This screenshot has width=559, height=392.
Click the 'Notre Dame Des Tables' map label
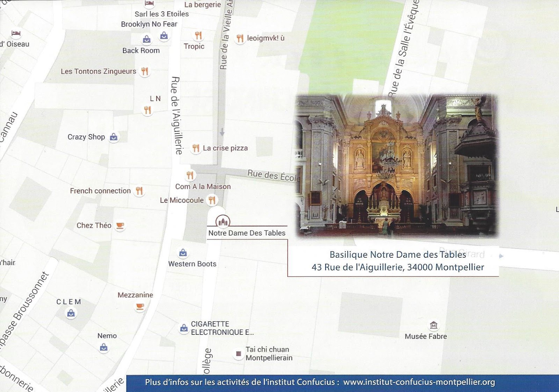247,233
